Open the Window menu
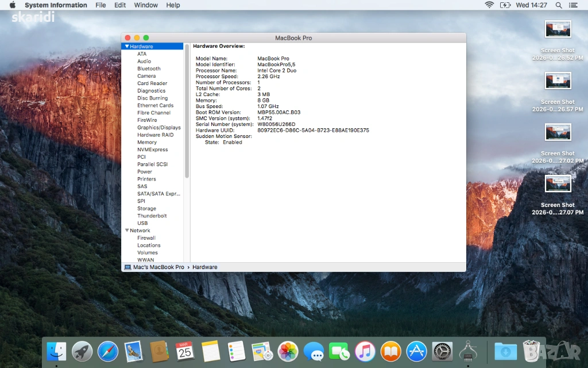588x368 pixels. pos(146,5)
